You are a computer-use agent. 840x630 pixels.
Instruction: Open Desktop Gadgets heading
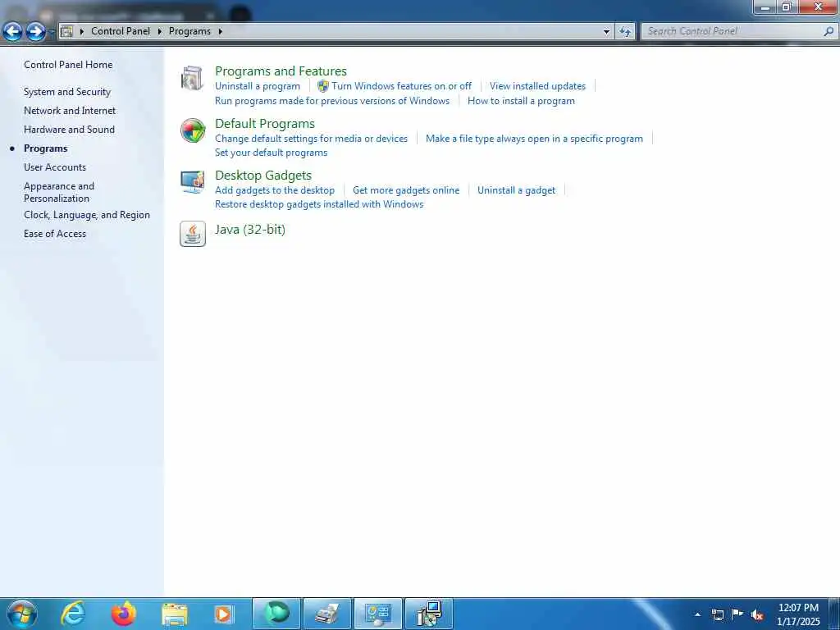pyautogui.click(x=263, y=176)
